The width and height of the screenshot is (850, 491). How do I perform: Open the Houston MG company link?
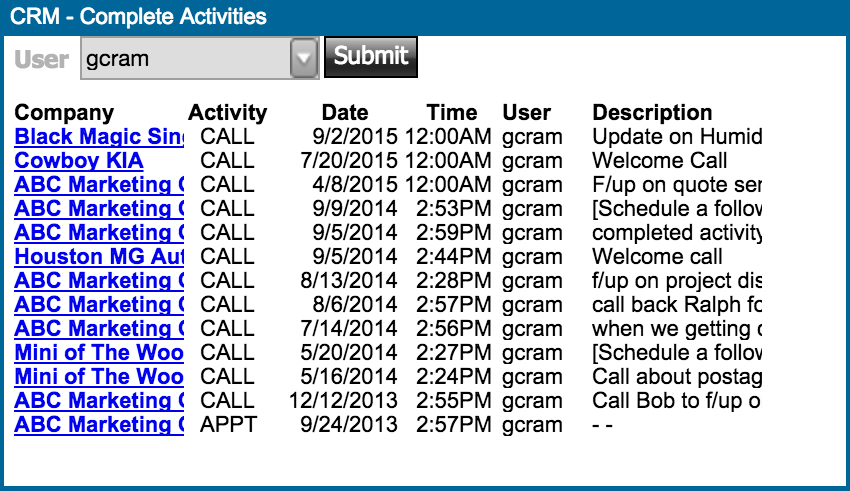click(99, 257)
